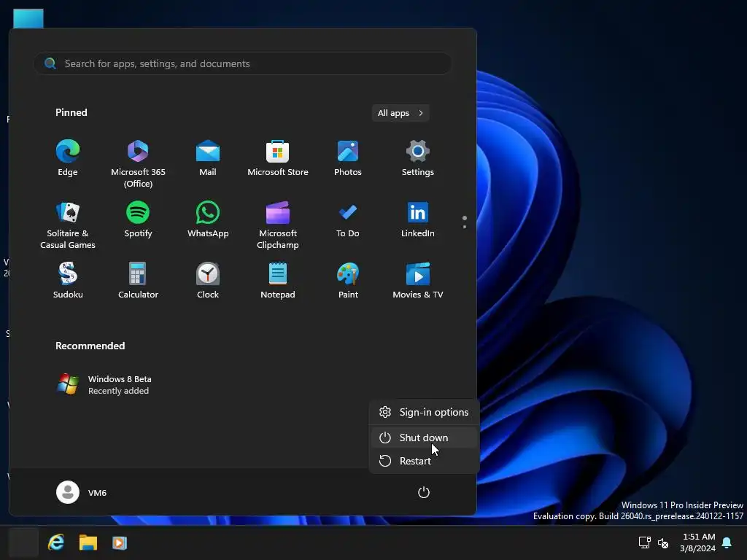Launch Sudoku

tap(68, 281)
